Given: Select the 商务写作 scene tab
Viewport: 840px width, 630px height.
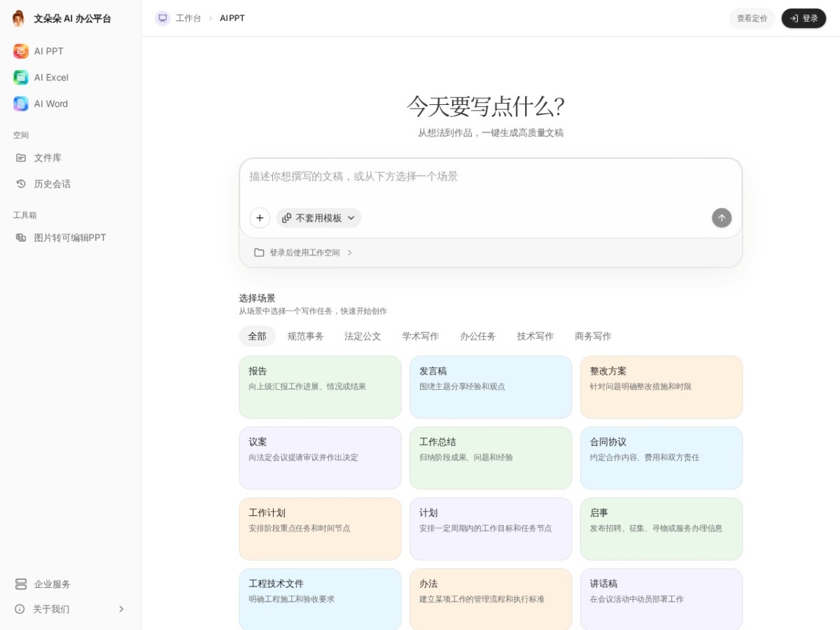Looking at the screenshot, I should [593, 336].
